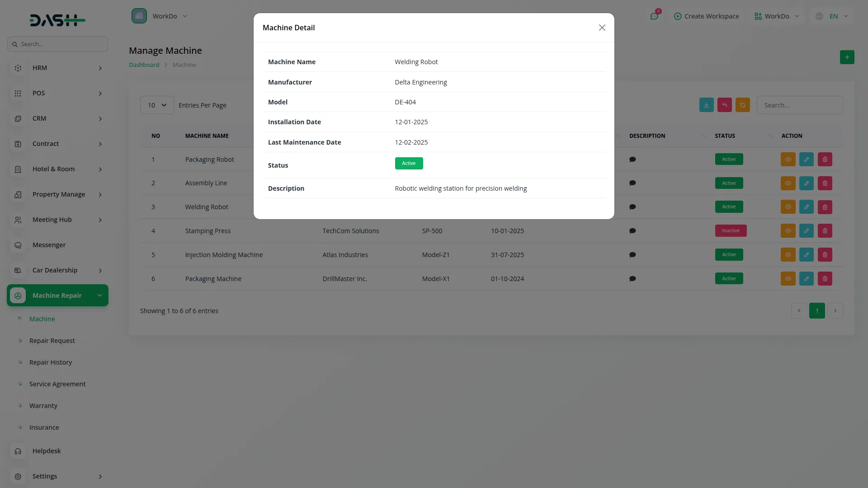View Packaging Robot details with eye icon
Image resolution: width=868 pixels, height=488 pixels.
coord(788,160)
